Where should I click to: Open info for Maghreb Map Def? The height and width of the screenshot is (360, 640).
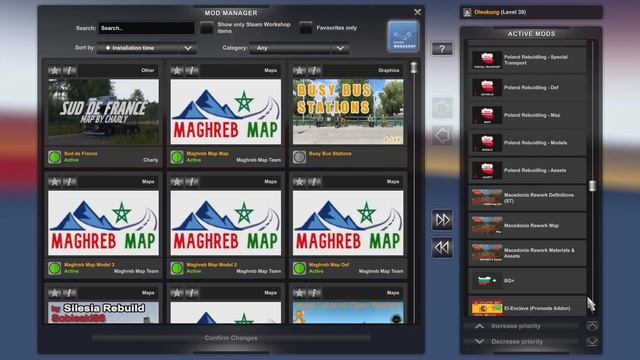tap(314, 181)
